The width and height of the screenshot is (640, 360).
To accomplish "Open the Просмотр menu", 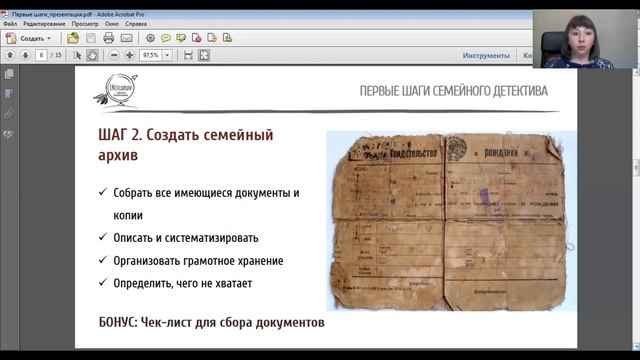I will tap(85, 24).
